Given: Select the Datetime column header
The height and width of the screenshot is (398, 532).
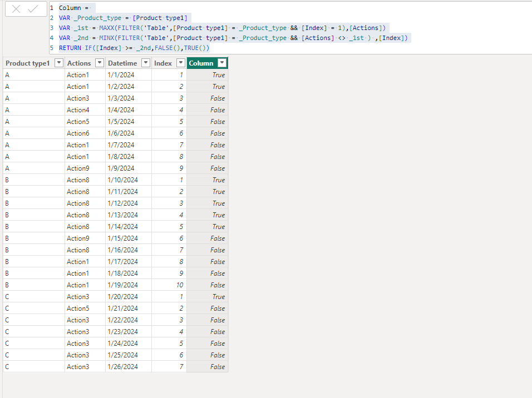Looking at the screenshot, I should tap(122, 63).
